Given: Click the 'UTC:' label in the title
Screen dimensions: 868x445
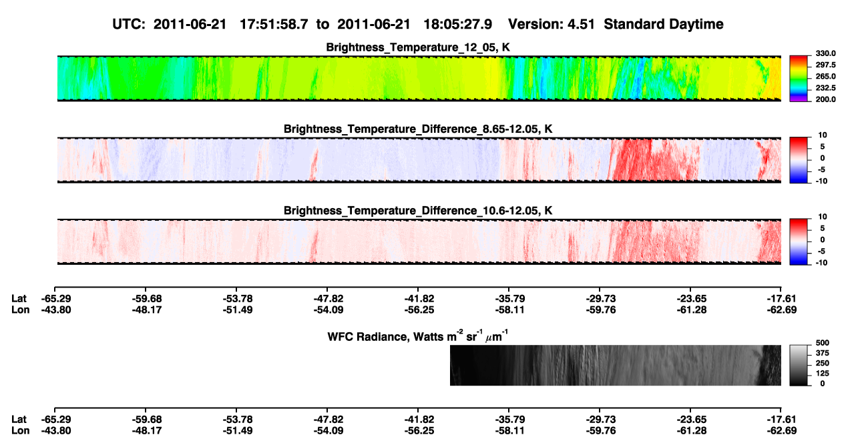Looking at the screenshot, I should 130,25.
